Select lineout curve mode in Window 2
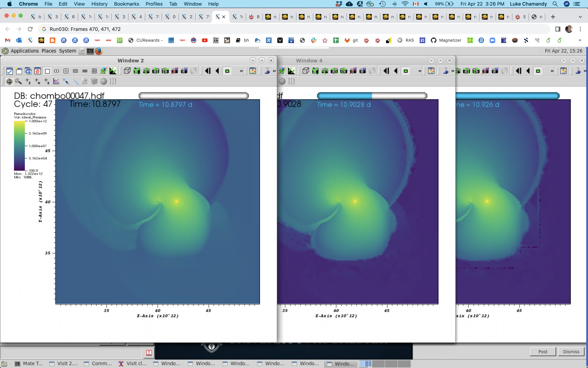The width and height of the screenshot is (588, 368). pos(56,81)
